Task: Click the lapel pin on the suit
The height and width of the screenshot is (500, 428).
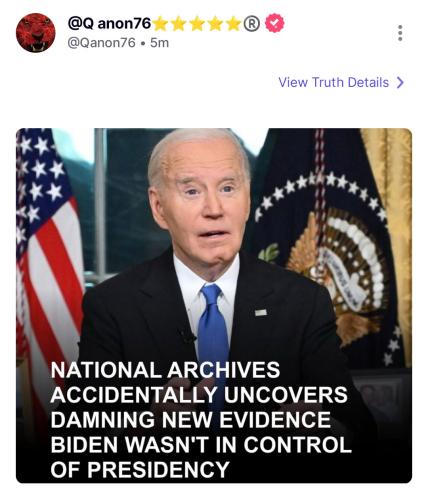Action: (x=261, y=313)
